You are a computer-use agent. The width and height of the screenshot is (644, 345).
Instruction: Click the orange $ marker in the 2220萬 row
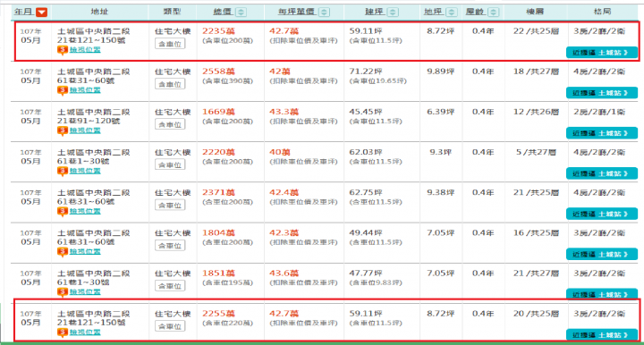[63, 171]
